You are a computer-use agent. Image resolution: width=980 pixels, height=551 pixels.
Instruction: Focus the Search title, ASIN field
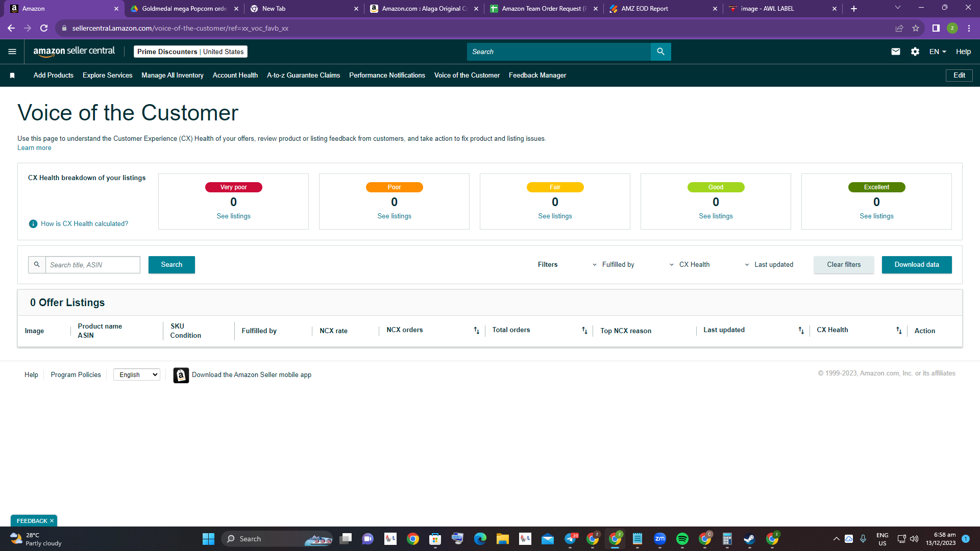pyautogui.click(x=93, y=265)
